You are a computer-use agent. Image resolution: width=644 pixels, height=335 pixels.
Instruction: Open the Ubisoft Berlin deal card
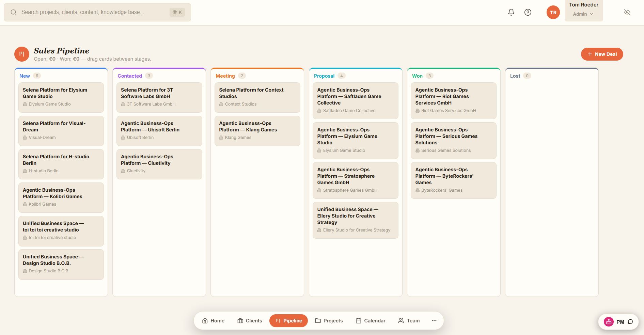(159, 131)
